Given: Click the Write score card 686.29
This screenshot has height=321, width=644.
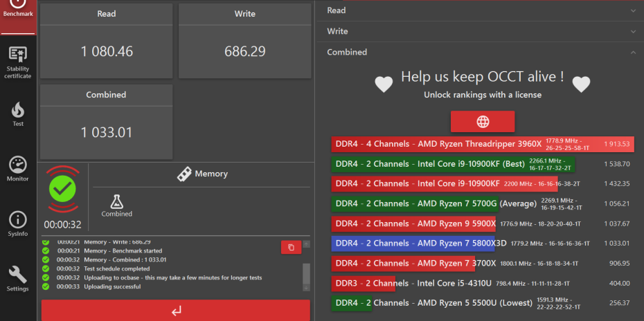Looking at the screenshot, I should click(x=244, y=41).
